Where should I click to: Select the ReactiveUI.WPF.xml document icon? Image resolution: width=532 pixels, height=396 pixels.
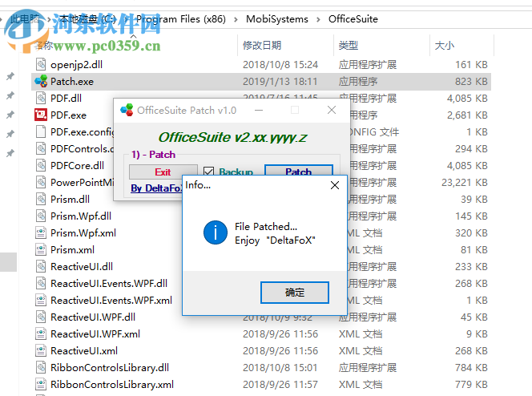click(x=41, y=333)
